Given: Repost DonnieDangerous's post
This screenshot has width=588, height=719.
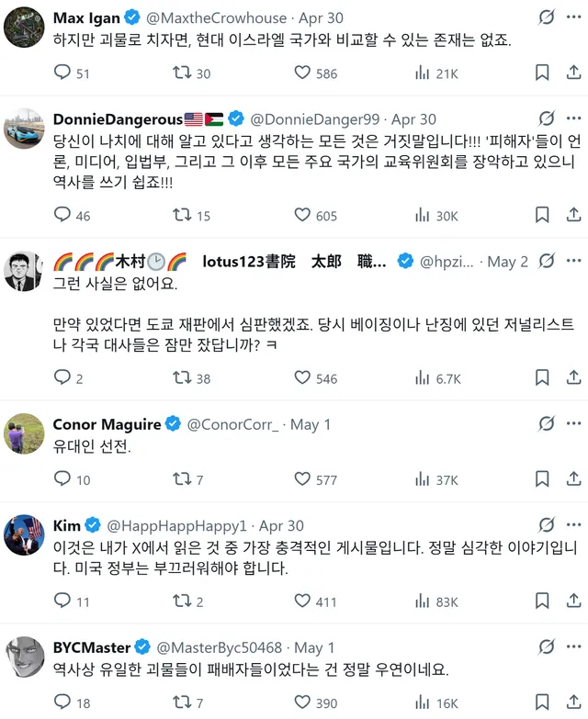Looking at the screenshot, I should point(183,215).
